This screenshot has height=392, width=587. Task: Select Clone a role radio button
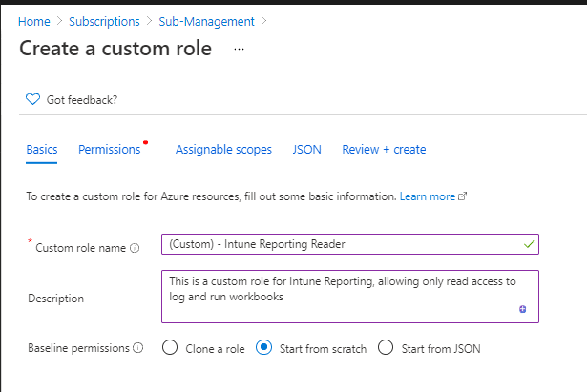click(x=170, y=347)
